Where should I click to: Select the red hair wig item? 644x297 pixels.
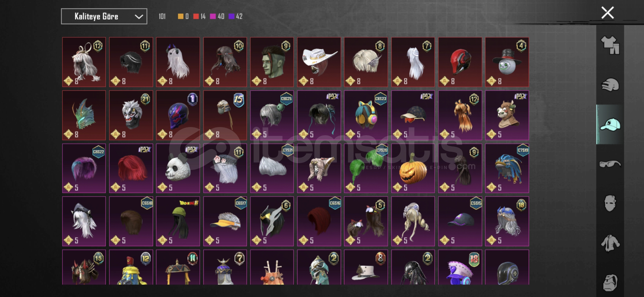click(x=131, y=168)
